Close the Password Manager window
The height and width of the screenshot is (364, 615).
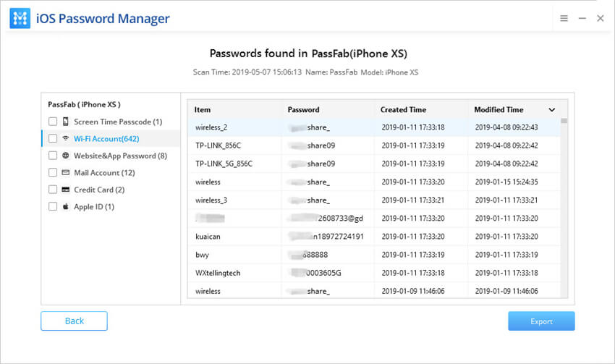coord(600,18)
